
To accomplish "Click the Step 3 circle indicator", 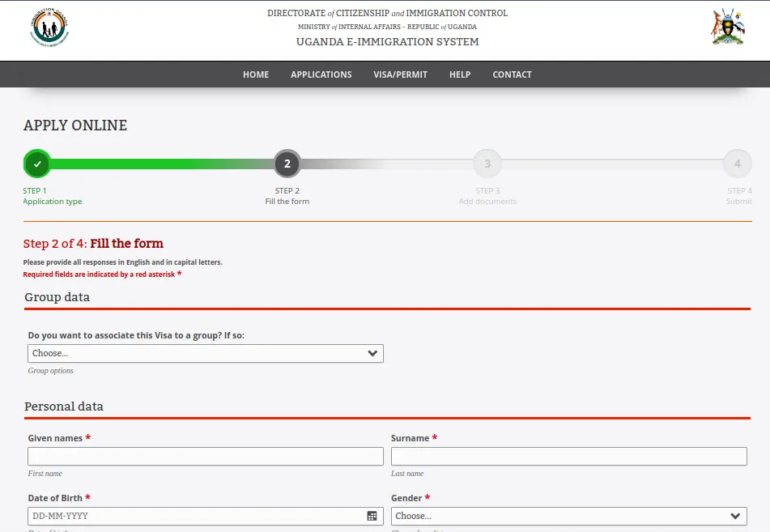I will pos(487,164).
